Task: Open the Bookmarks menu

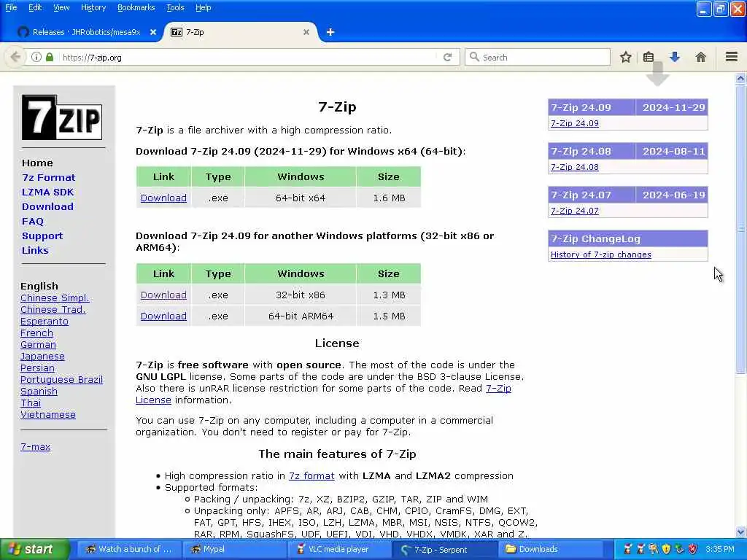Action: (136, 7)
